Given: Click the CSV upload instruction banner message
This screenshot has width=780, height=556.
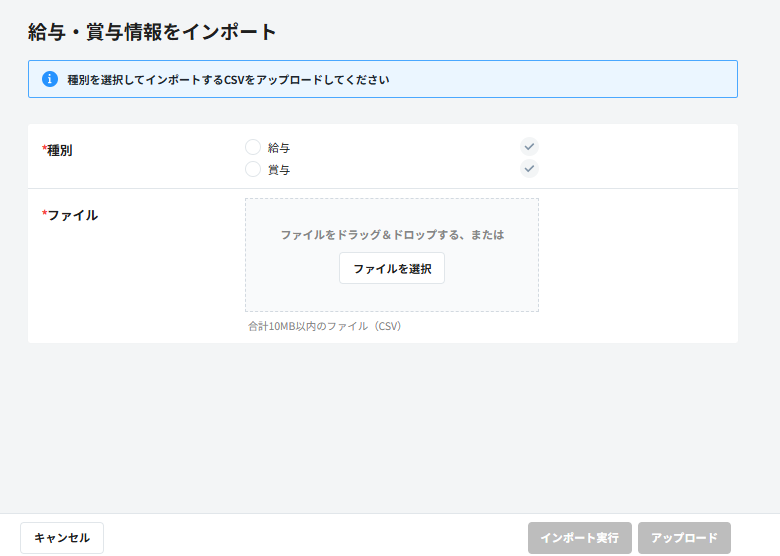Looking at the screenshot, I should [x=228, y=79].
